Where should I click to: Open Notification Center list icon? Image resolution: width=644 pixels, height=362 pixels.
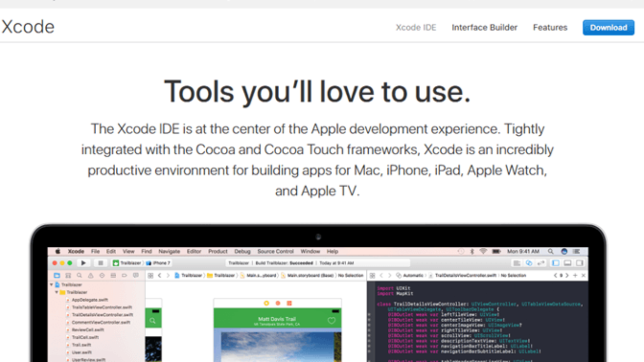click(x=578, y=251)
